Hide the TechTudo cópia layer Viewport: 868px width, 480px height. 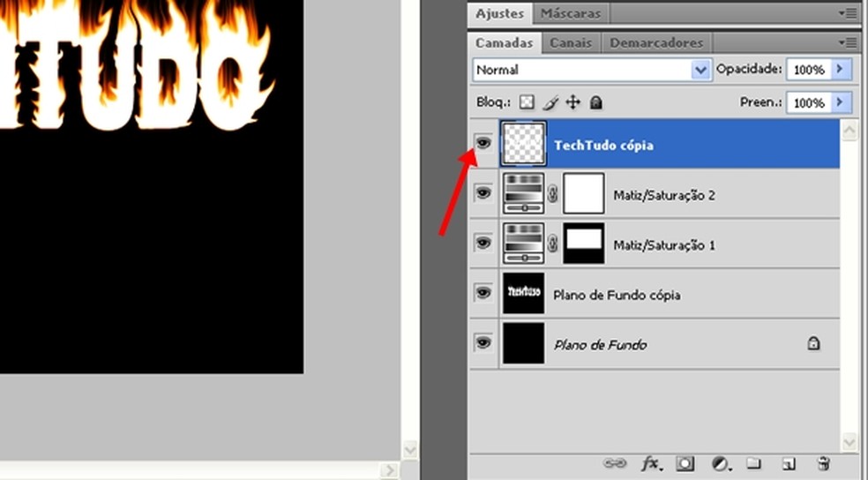(x=483, y=144)
